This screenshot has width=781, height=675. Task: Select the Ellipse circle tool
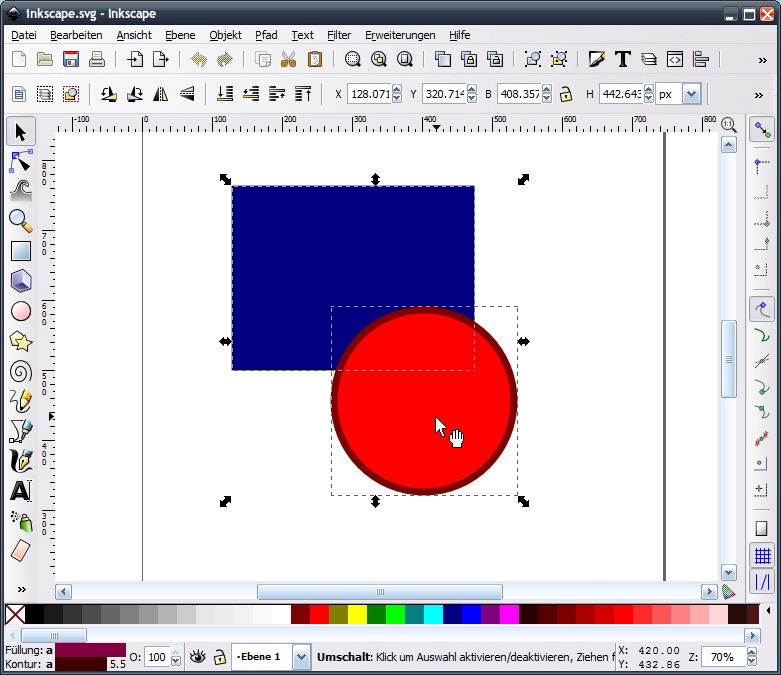click(x=20, y=311)
